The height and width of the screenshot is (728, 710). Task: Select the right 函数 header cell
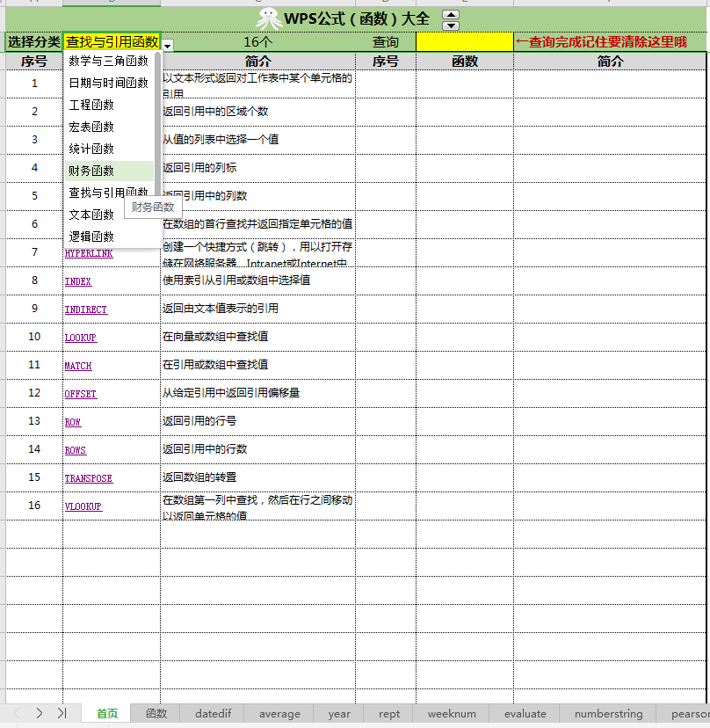pos(465,62)
